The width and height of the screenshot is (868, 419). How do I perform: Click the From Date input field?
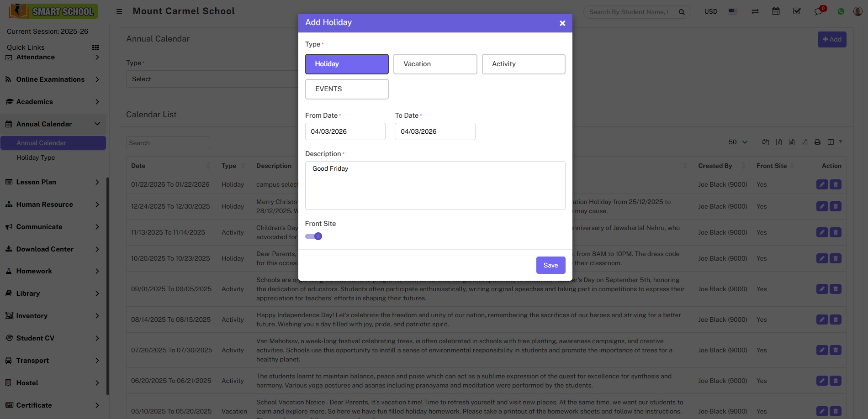point(345,131)
